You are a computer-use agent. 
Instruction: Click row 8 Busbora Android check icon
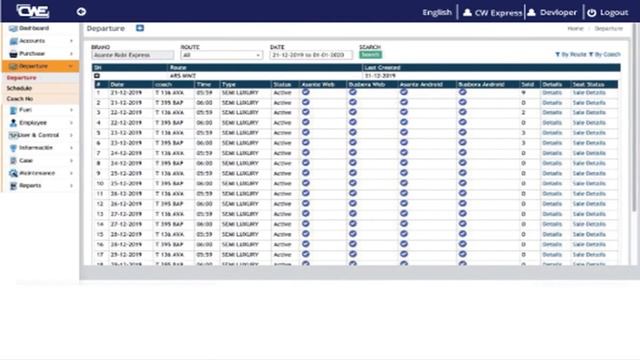[x=462, y=163]
